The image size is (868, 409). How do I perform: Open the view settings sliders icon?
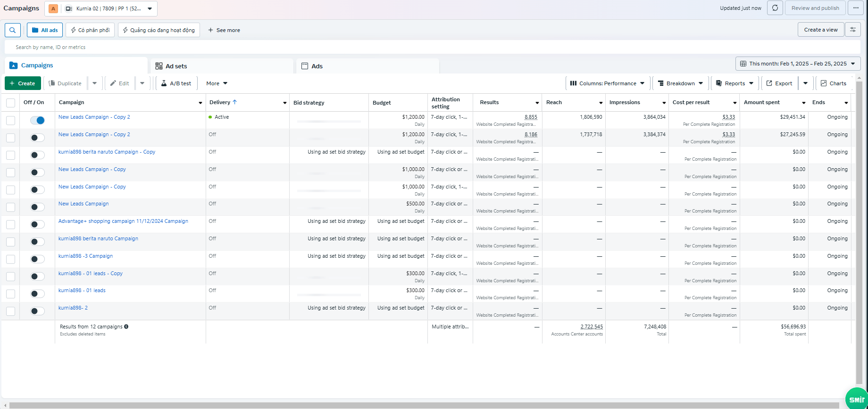point(853,30)
